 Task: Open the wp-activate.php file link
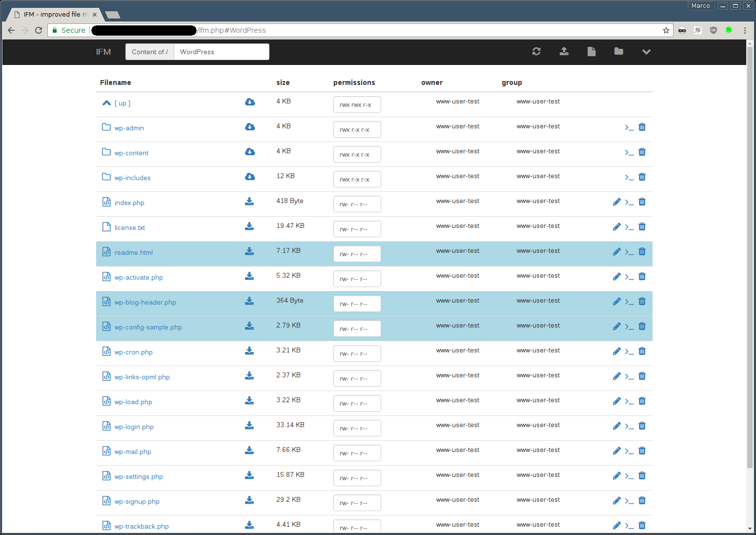point(139,278)
